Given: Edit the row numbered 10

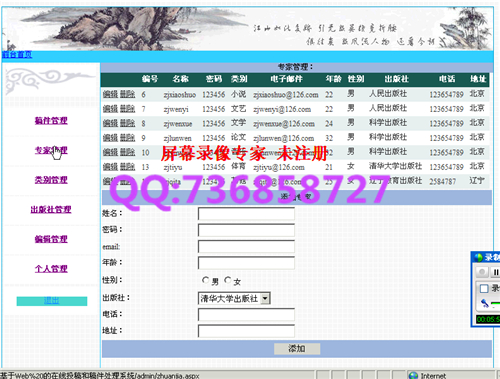Looking at the screenshot, I should point(110,152).
